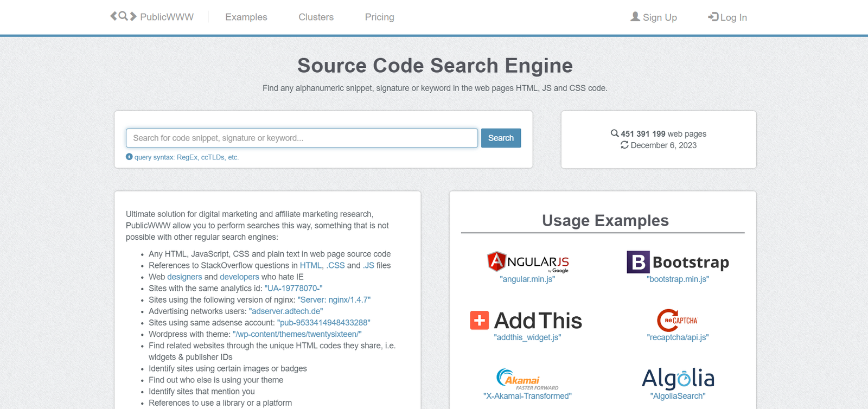
Task: Go to the Pricing page
Action: (379, 17)
